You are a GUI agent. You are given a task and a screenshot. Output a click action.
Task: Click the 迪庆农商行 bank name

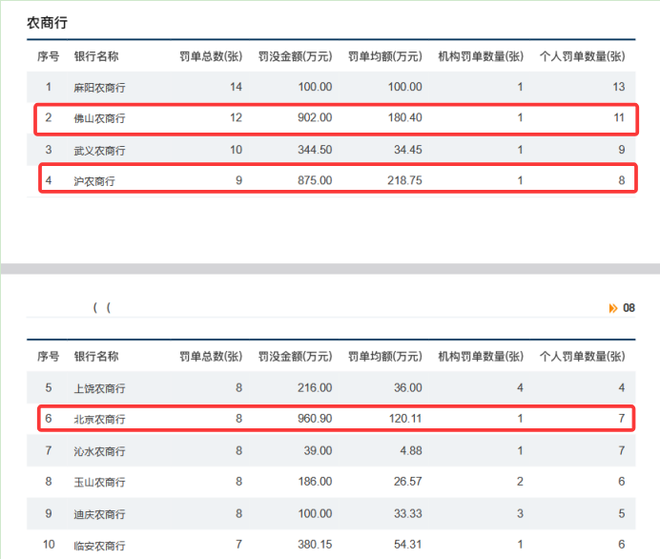point(100,514)
